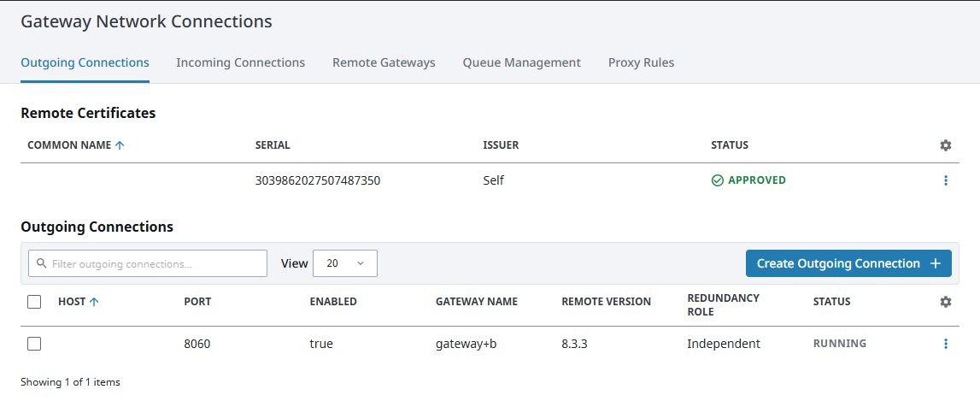The height and width of the screenshot is (401, 980).
Task: Sort by the Serial column header
Action: 273,145
